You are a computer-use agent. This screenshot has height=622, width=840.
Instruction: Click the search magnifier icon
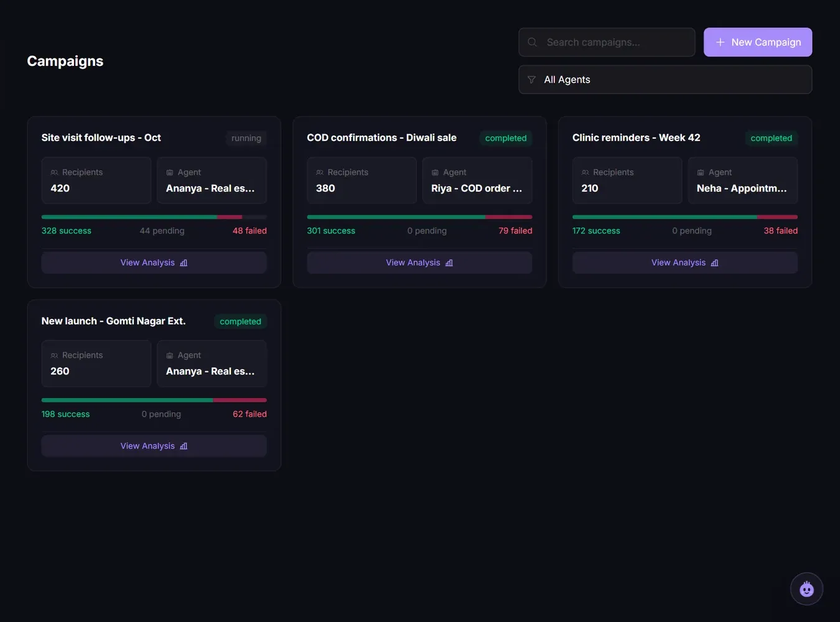click(532, 42)
